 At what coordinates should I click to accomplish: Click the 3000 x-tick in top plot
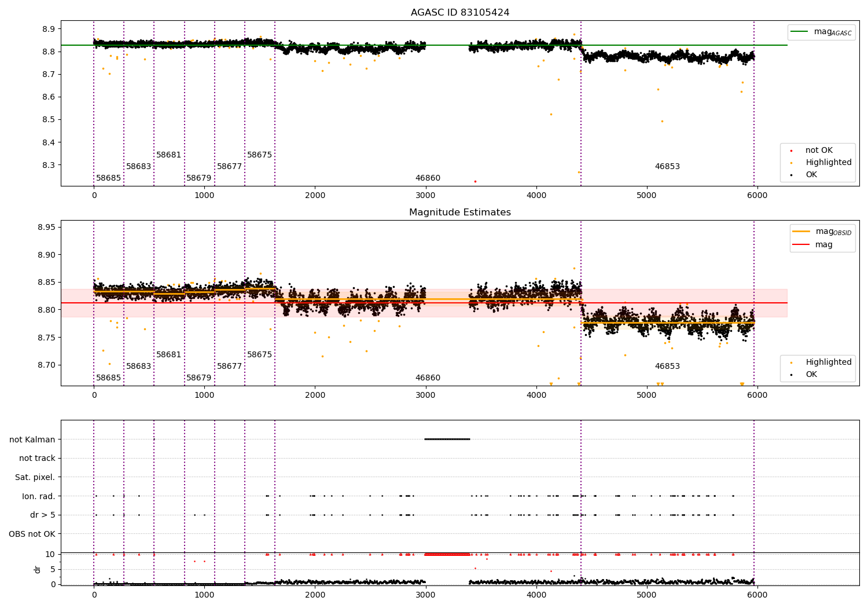[425, 196]
